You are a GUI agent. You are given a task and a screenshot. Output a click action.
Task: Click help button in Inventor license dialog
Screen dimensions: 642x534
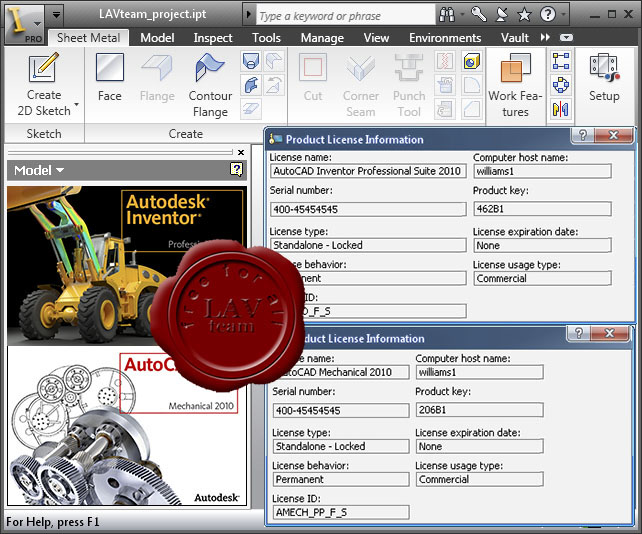[583, 135]
